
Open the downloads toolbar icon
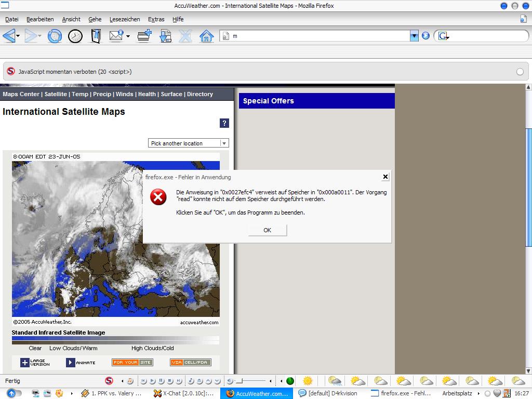click(165, 36)
